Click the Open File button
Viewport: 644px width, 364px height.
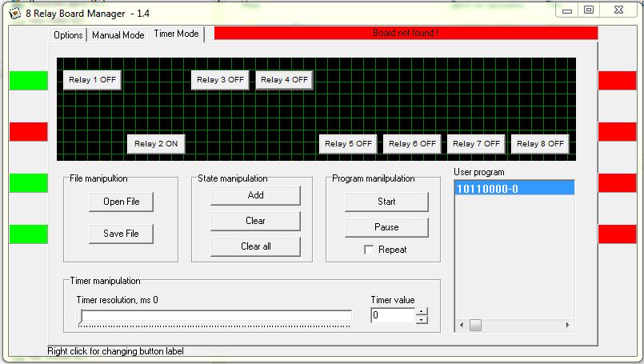(121, 202)
